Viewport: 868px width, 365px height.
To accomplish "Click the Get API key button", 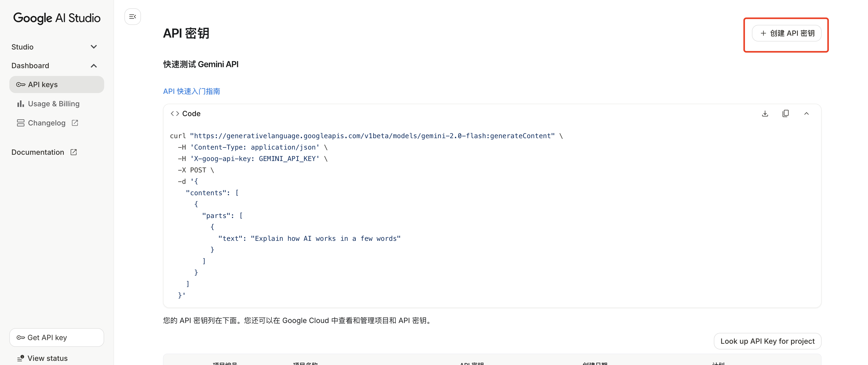I will coord(56,337).
